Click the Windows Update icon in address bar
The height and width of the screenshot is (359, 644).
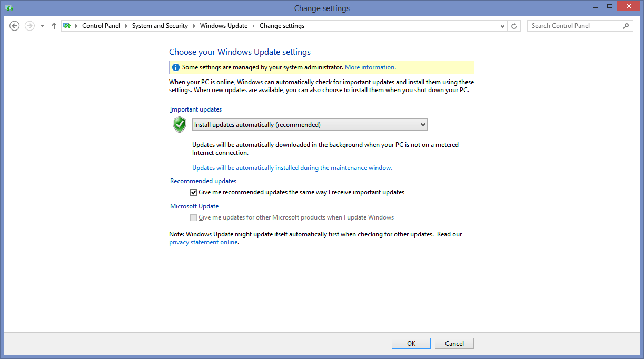tap(67, 25)
